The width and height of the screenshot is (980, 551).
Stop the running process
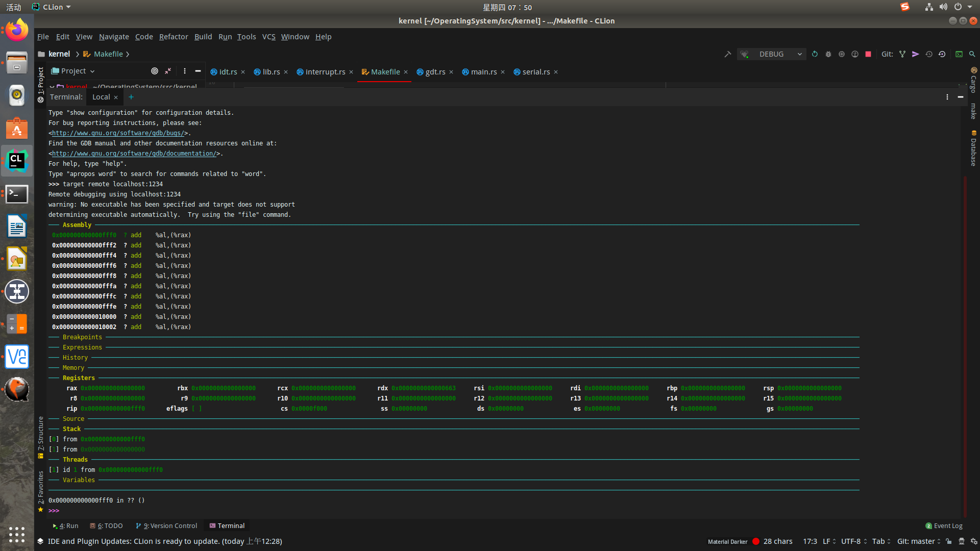coord(868,54)
